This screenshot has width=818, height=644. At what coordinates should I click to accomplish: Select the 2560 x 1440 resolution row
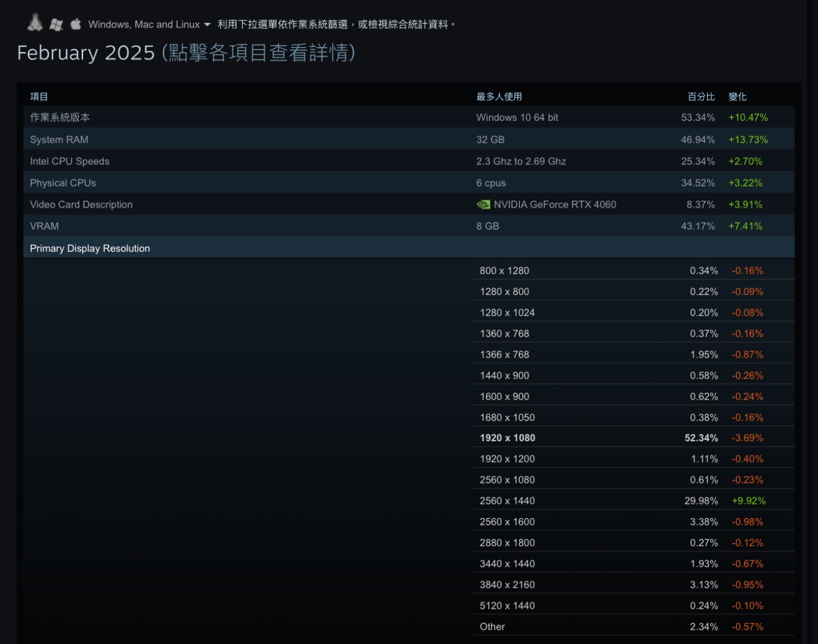(507, 501)
